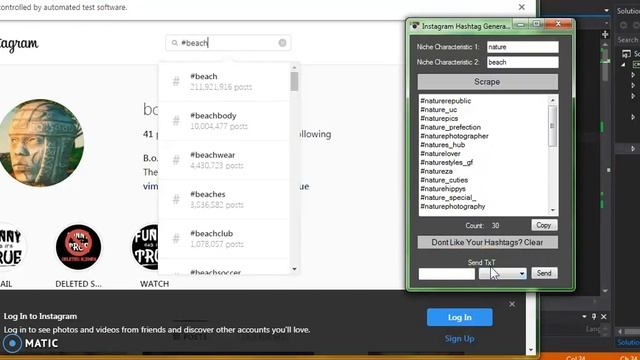The height and width of the screenshot is (360, 640).
Task: Select #naturelover in the hashtag list
Action: pyautogui.click(x=440, y=153)
